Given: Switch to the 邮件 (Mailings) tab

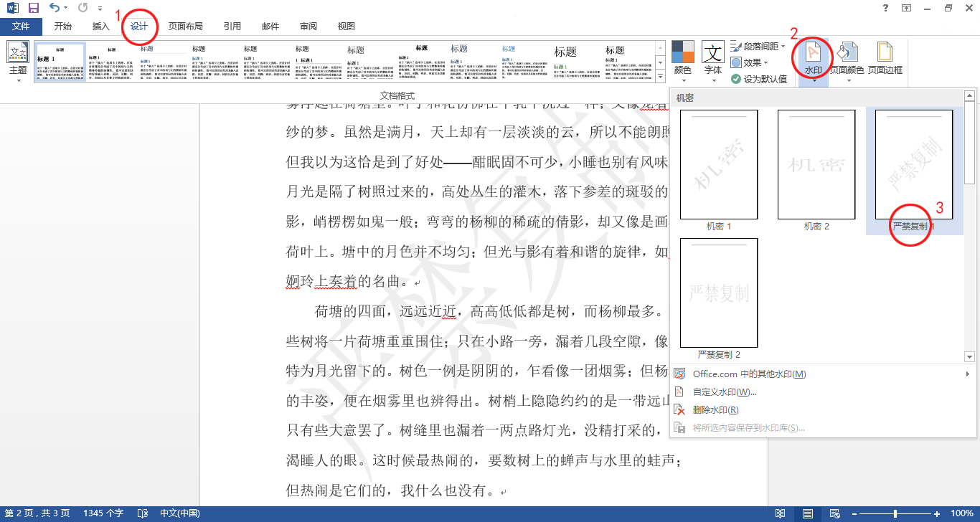Looking at the screenshot, I should coord(270,27).
